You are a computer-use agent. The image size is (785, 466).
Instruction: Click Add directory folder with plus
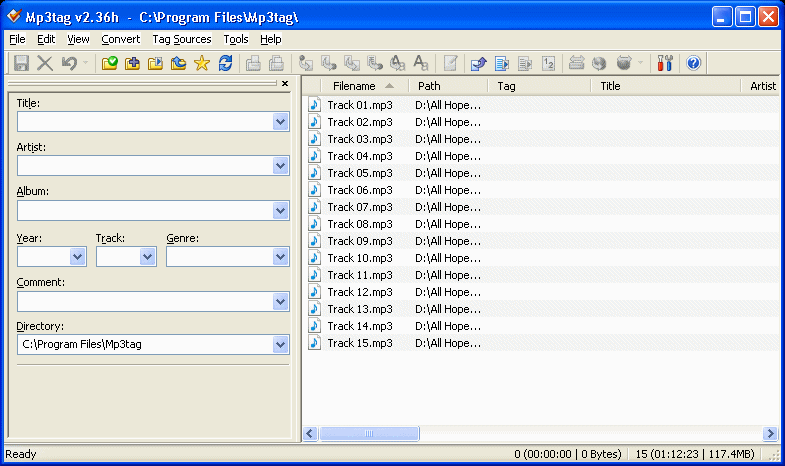[x=132, y=63]
